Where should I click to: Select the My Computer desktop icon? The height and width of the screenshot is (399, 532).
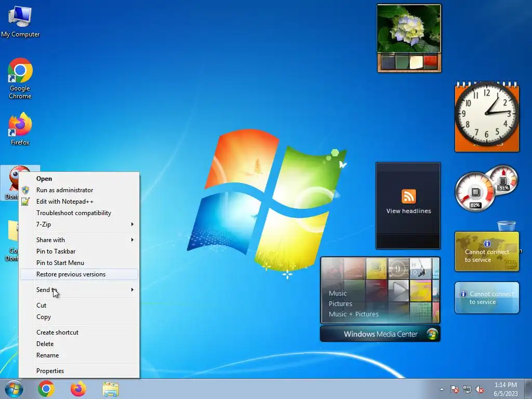click(x=20, y=21)
